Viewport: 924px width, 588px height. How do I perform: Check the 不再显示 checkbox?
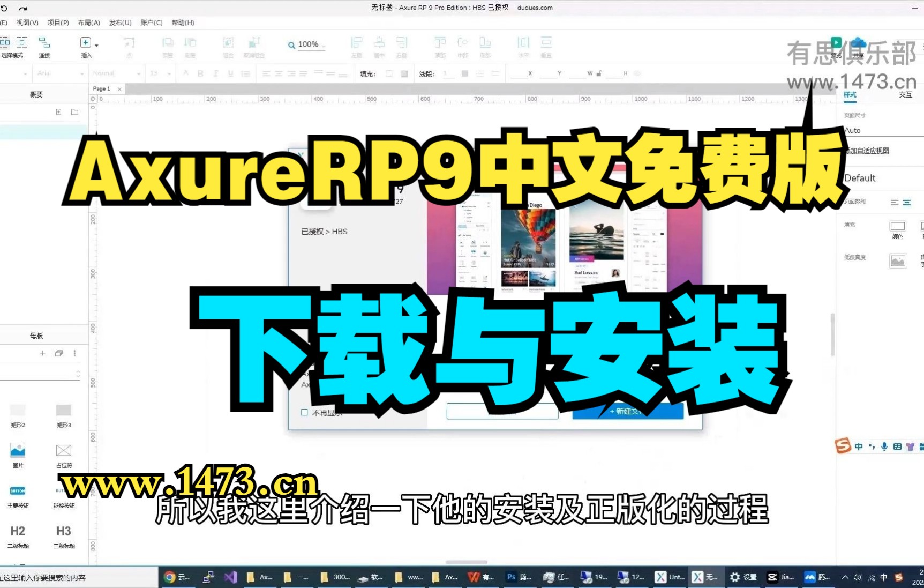pos(304,412)
